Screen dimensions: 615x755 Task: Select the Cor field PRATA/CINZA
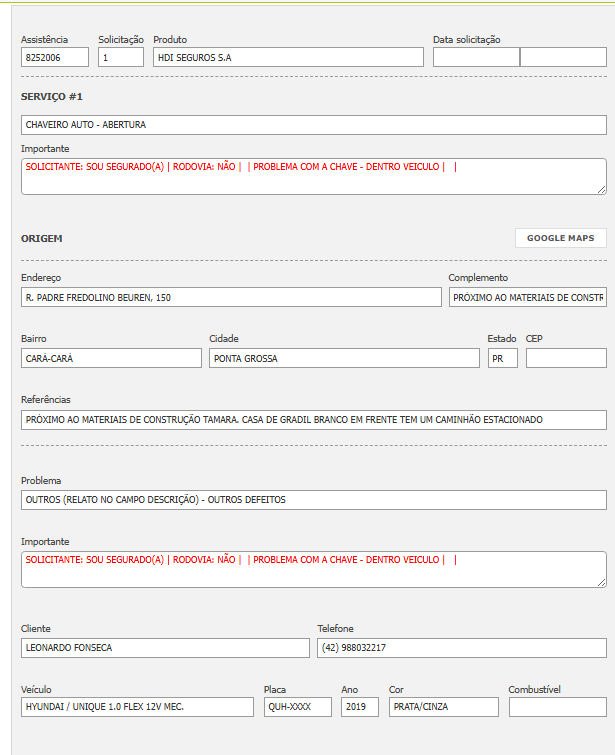(x=443, y=707)
